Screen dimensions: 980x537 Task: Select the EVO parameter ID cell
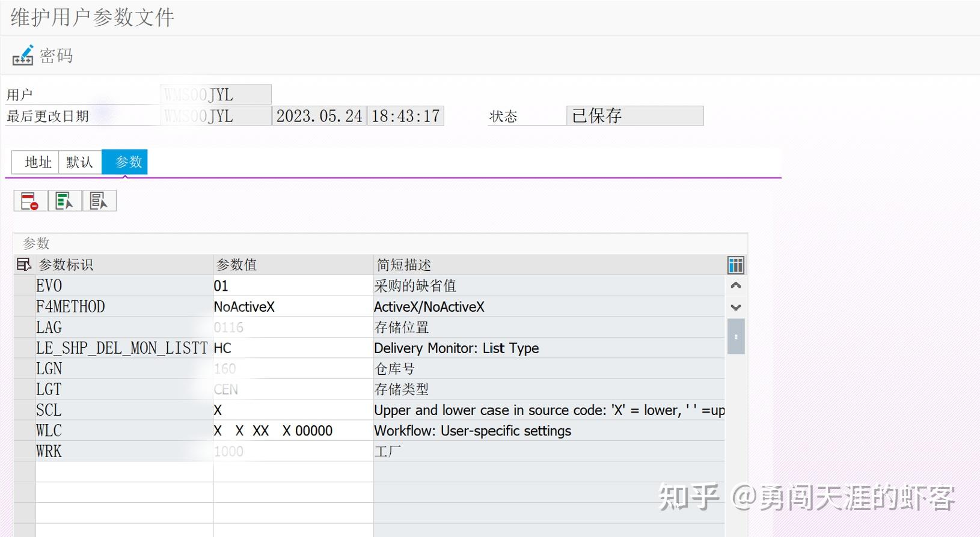coord(124,285)
